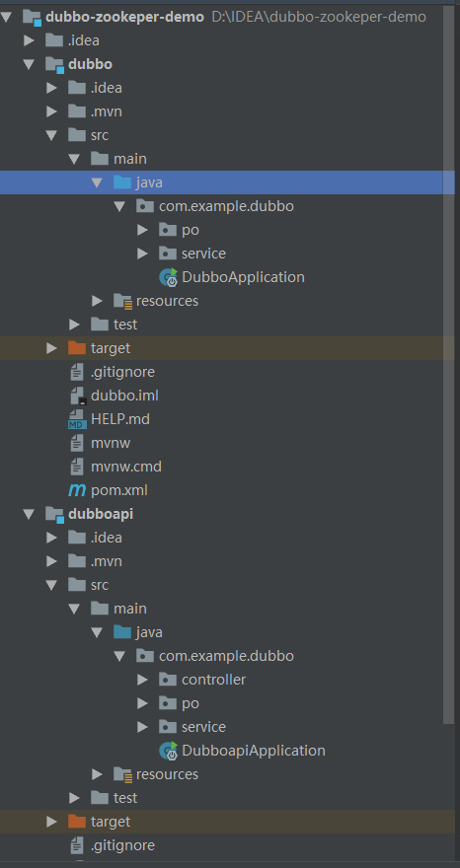Image resolution: width=460 pixels, height=868 pixels.
Task: Click the project path D:\IDEA\dubbo-zookeper-demo
Action: (319, 17)
